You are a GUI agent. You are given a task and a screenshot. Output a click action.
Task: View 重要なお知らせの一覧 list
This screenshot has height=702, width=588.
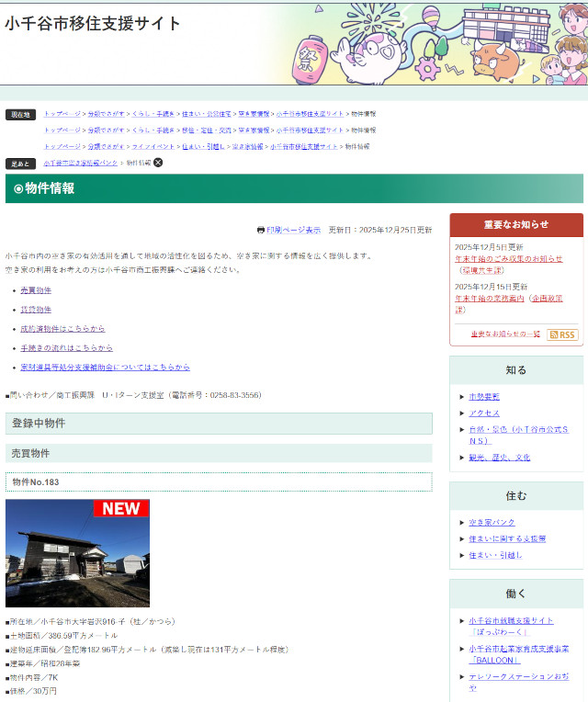coord(505,334)
